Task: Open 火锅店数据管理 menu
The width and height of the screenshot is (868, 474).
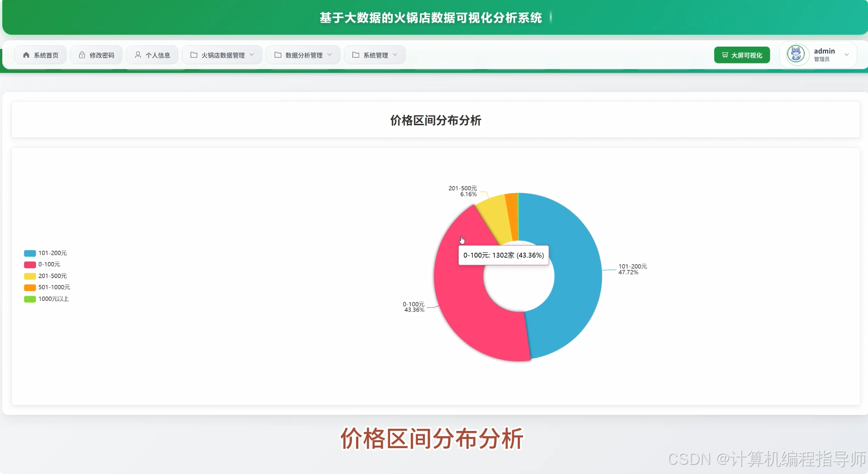Action: point(223,55)
